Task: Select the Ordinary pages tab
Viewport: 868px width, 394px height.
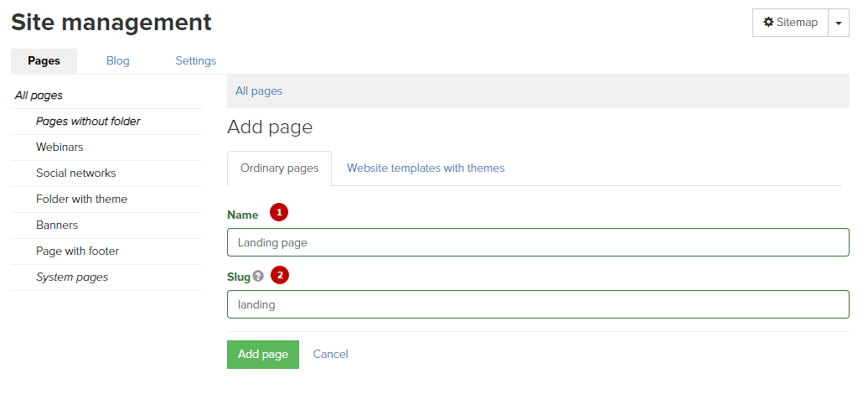Action: [x=280, y=168]
